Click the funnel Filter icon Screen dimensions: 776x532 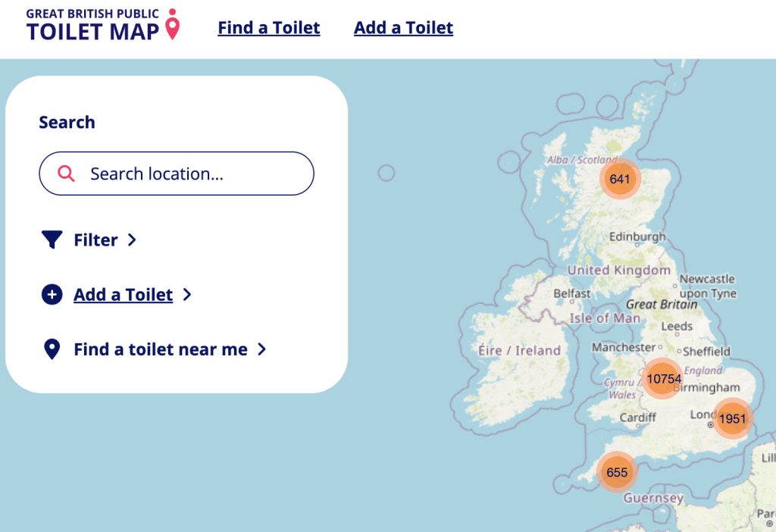coord(52,240)
